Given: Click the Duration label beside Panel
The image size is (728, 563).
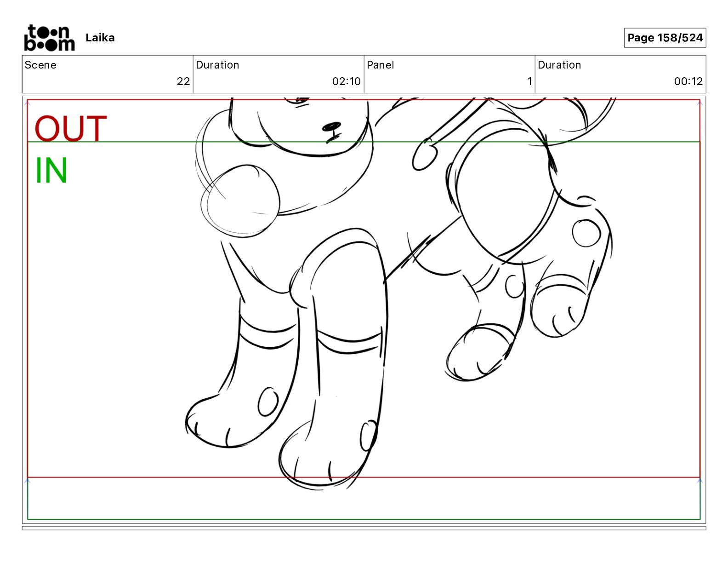Looking at the screenshot, I should 559,65.
